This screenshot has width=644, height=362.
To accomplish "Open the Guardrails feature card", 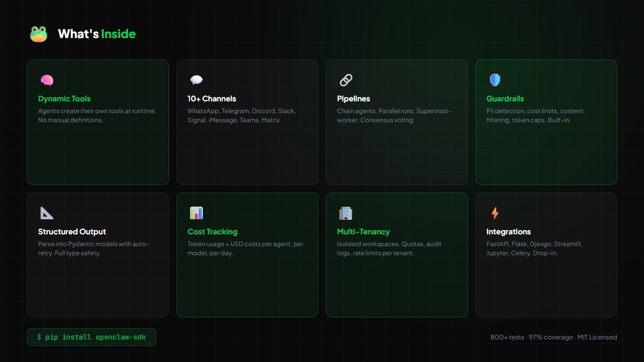I will click(x=546, y=150).
